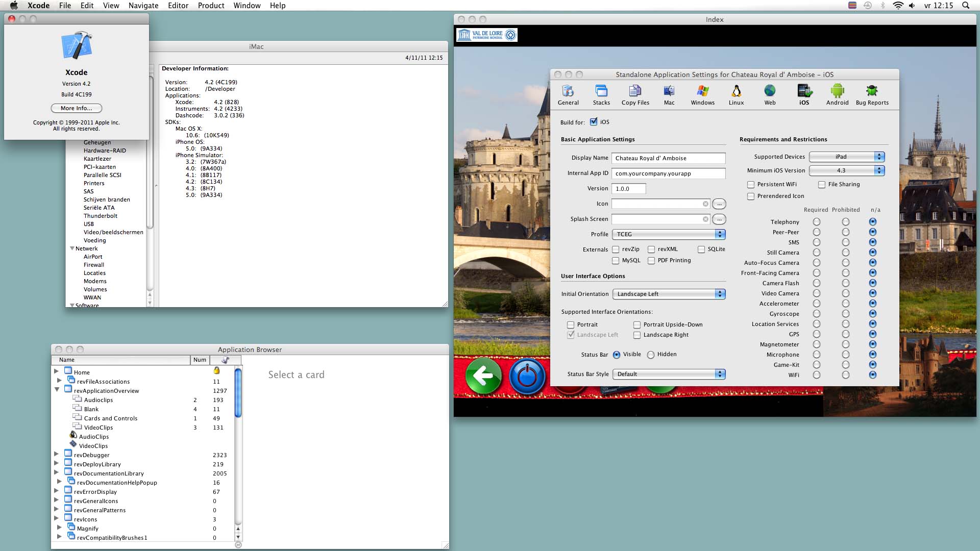
Task: Click the Stacks toolbar icon
Action: (x=601, y=92)
